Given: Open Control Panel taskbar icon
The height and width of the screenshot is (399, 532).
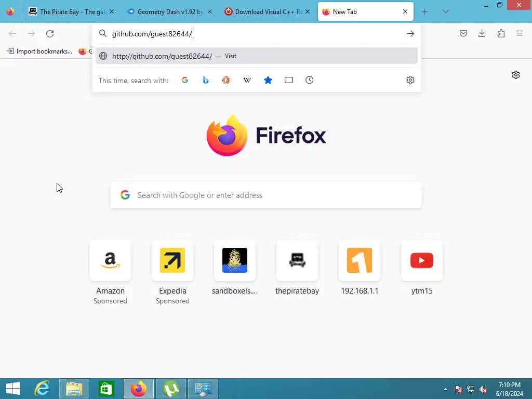Looking at the screenshot, I should point(203,389).
